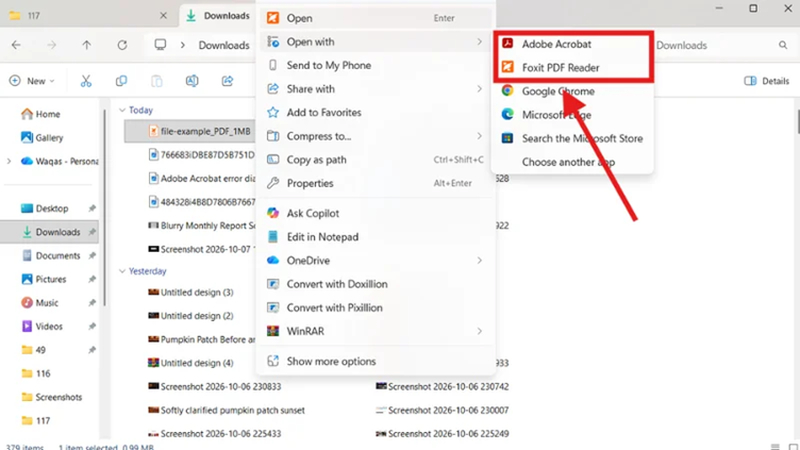Choose Foxit PDF Reader in submenu

tap(572, 67)
